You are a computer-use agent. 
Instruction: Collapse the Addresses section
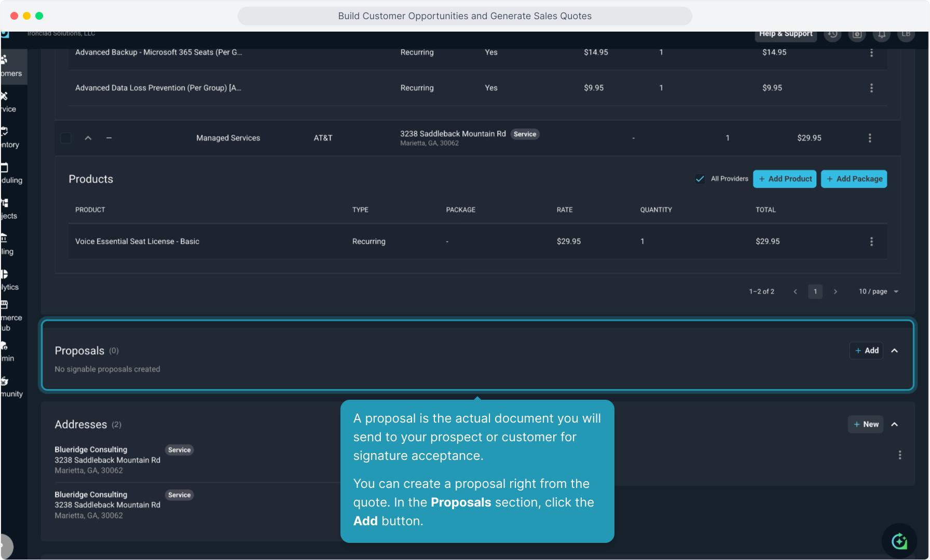pyautogui.click(x=895, y=425)
